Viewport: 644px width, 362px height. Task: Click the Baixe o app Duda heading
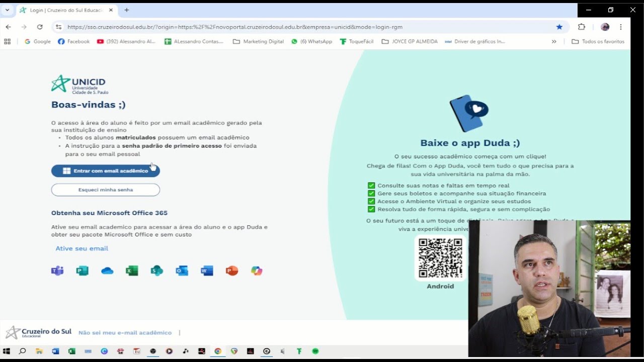pyautogui.click(x=470, y=143)
